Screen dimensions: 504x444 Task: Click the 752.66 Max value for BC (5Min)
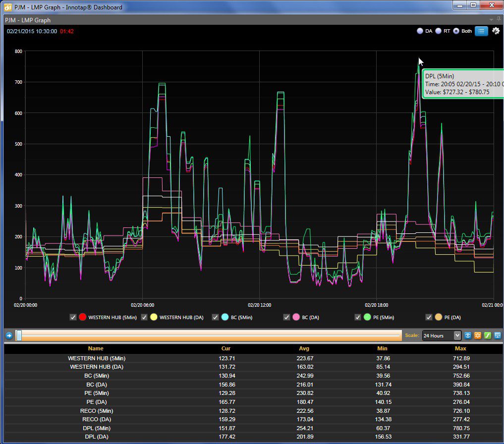(x=461, y=376)
